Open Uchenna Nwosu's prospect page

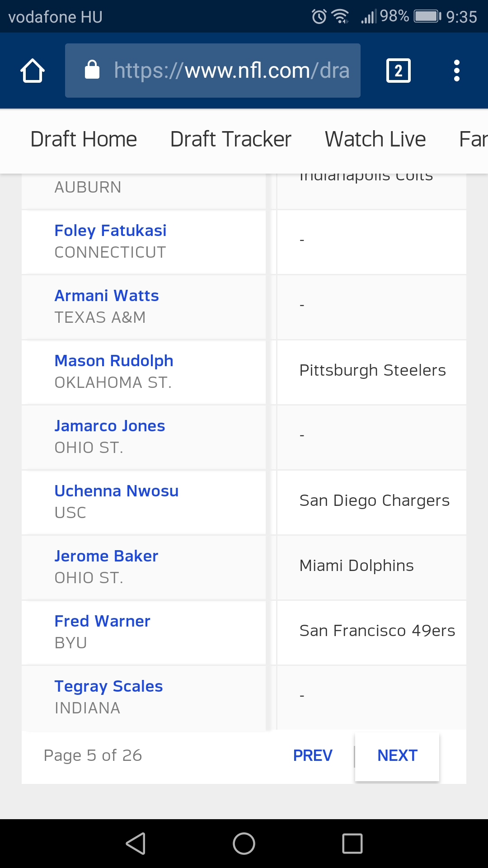[x=117, y=491]
